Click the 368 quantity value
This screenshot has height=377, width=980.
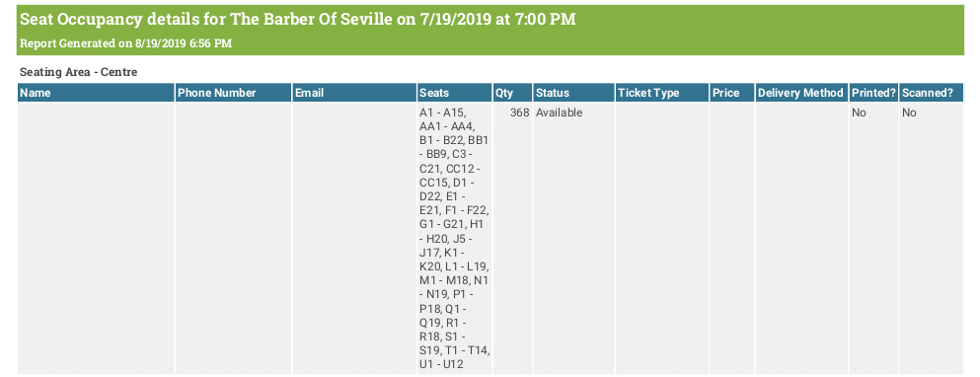519,113
